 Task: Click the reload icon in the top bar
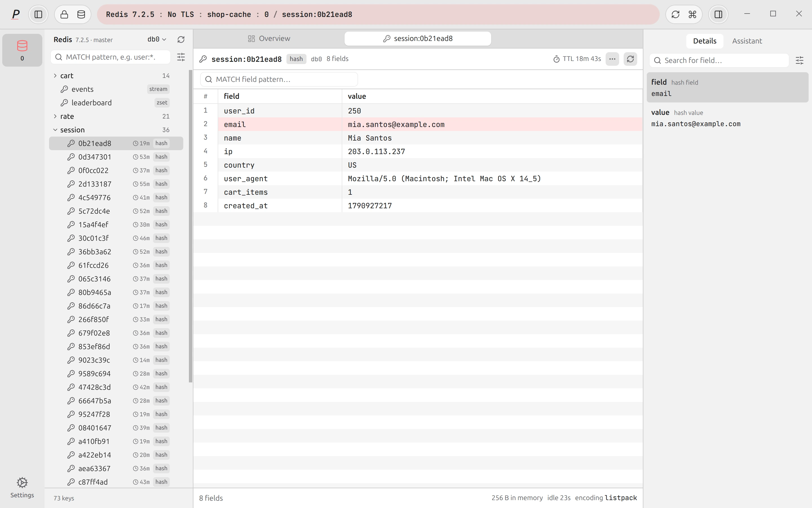pos(675,14)
